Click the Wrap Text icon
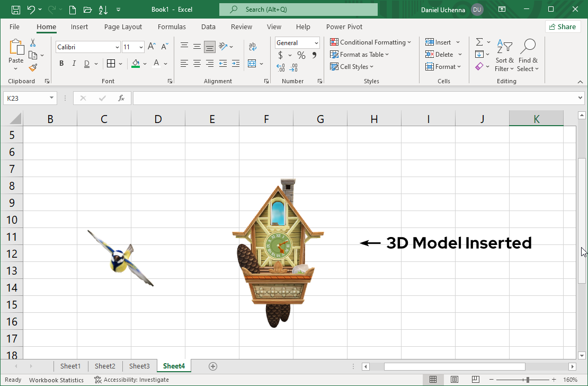The image size is (588, 386). (x=253, y=46)
